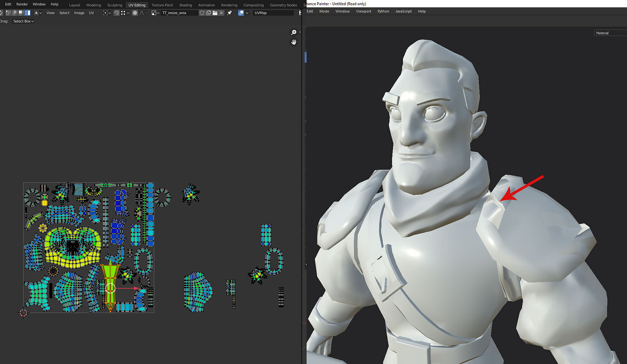The width and height of the screenshot is (627, 364).
Task: Open UV editor Image menu
Action: coord(79,13)
